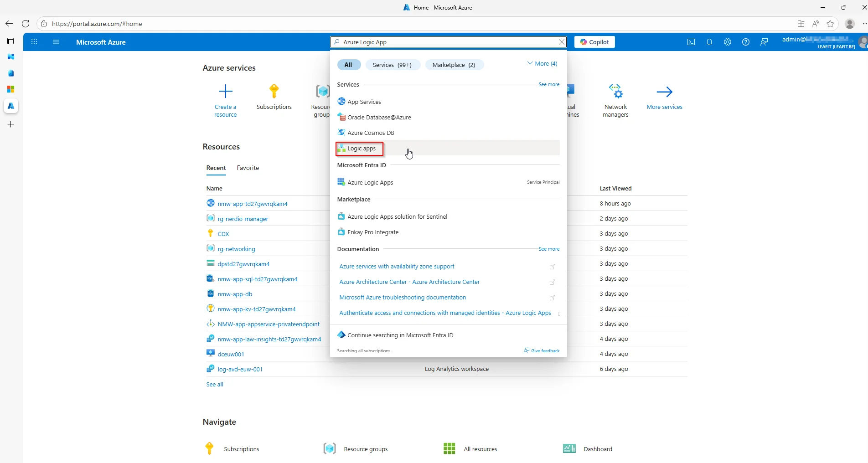
Task: Click Create a resource plus icon
Action: (x=226, y=92)
